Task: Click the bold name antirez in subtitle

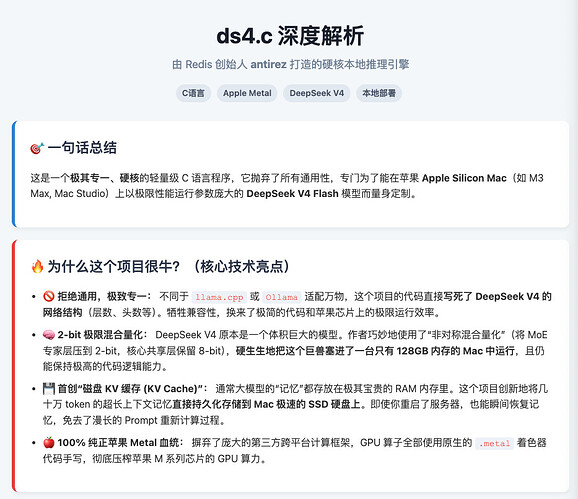Action: [268, 64]
